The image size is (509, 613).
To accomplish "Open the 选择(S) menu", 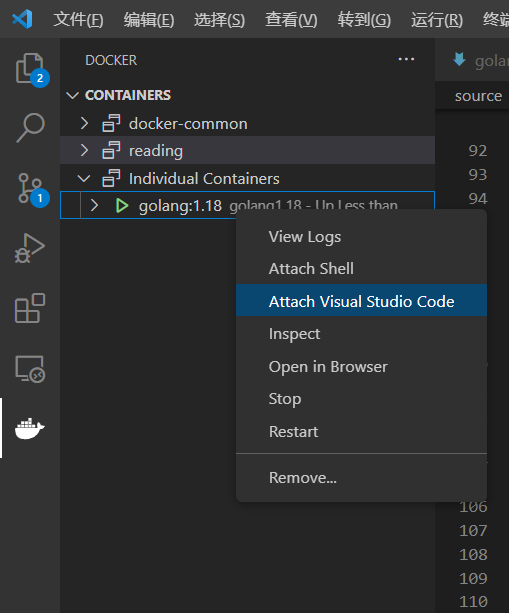I will [x=219, y=20].
